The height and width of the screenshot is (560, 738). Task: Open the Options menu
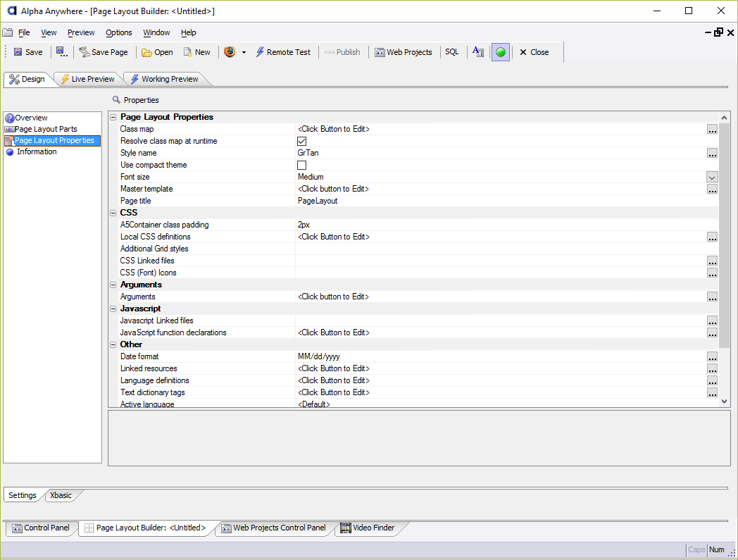click(118, 32)
